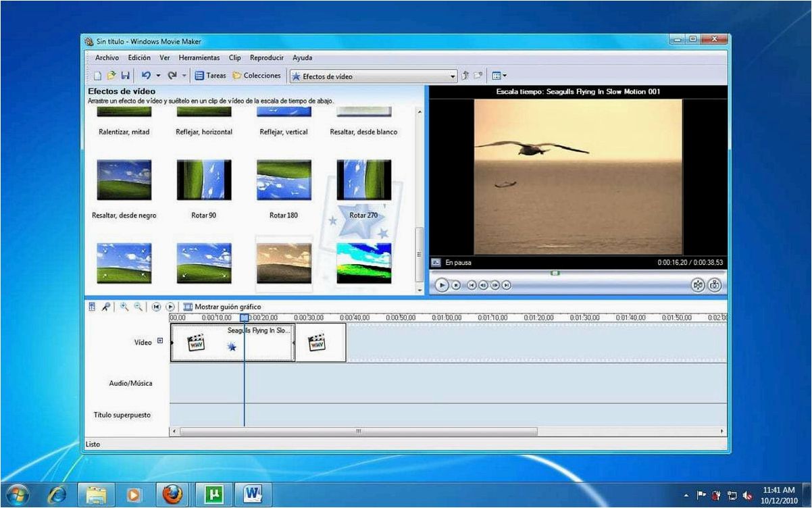This screenshot has width=812, height=508.
Task: Undo the last action
Action: point(146,76)
